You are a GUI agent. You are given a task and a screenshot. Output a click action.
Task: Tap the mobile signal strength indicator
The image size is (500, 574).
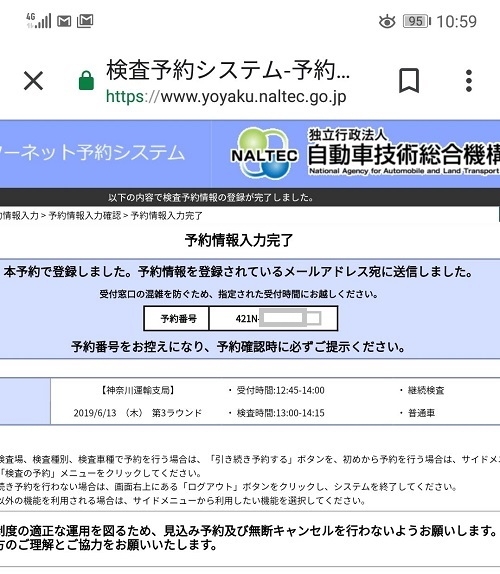(x=38, y=20)
